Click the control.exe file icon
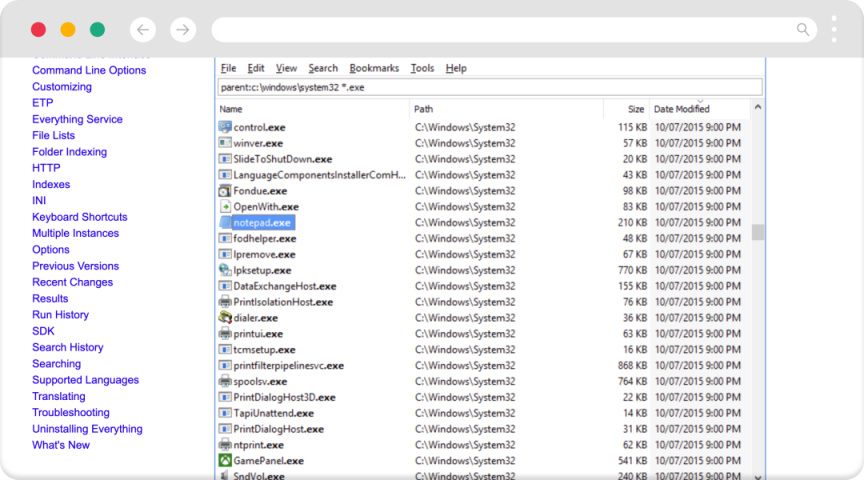 coord(225,127)
